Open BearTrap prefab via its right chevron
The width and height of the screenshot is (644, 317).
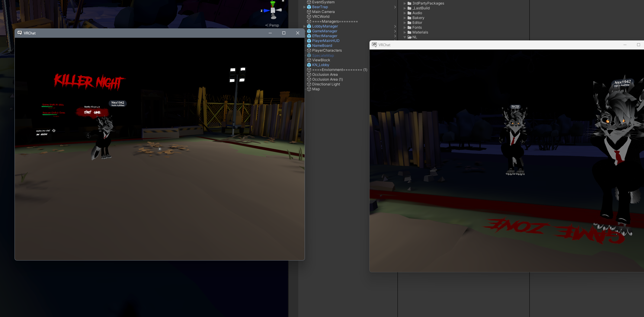point(395,7)
